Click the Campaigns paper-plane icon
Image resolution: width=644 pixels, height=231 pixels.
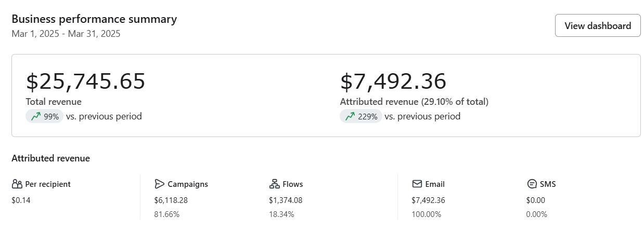[159, 184]
